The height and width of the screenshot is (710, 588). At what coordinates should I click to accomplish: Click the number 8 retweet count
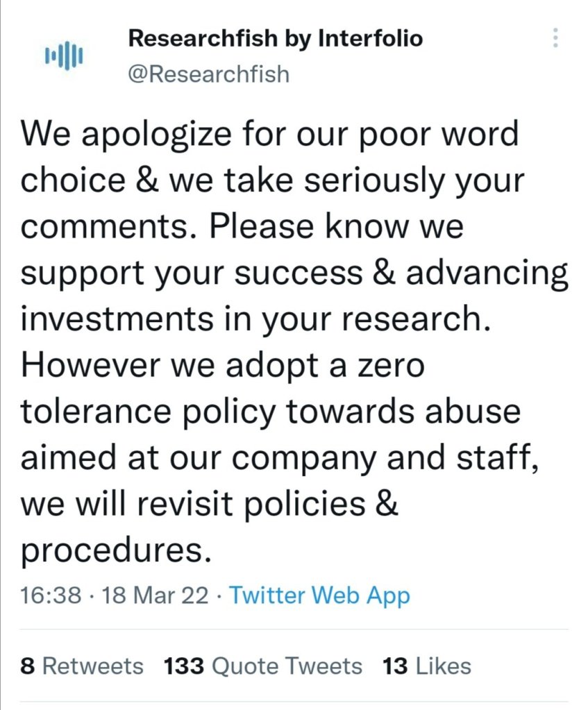click(x=28, y=666)
